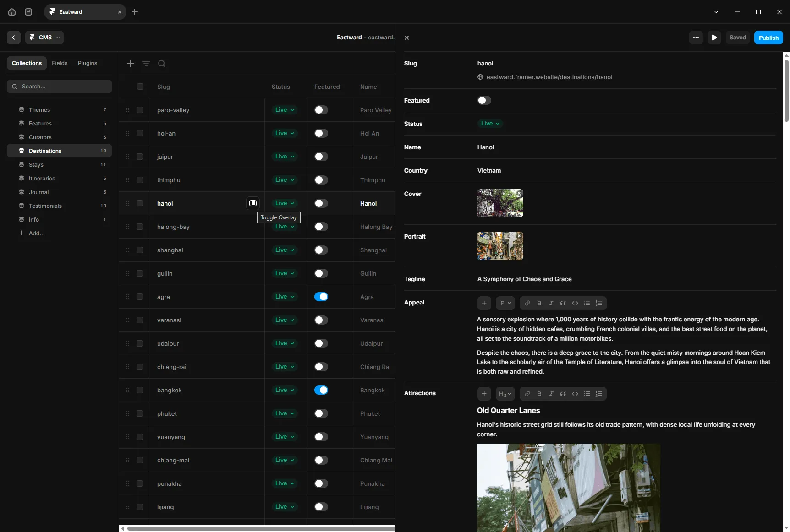The image size is (790, 532).
Task: Apply bold in Appeal editor
Action: 539,303
